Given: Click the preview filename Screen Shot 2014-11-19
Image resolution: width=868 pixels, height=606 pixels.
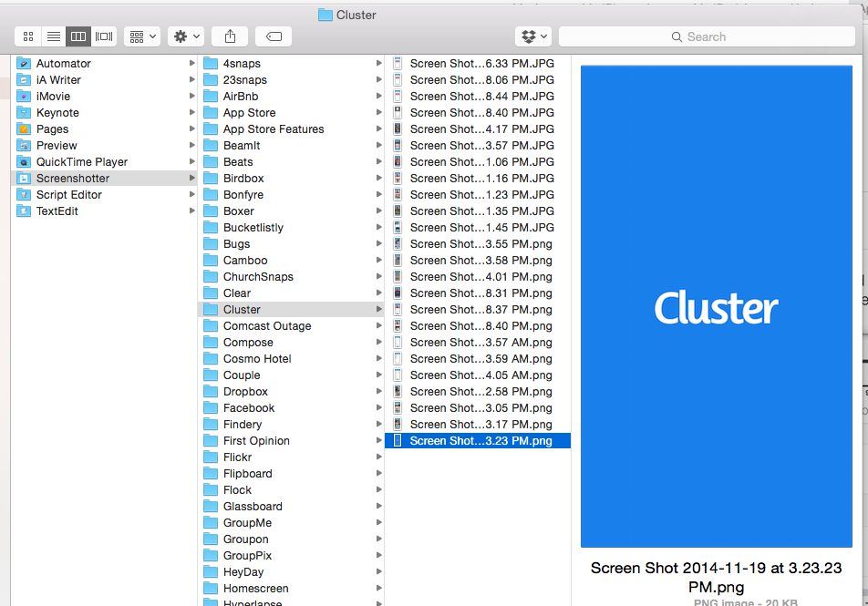Looking at the screenshot, I should pos(717,577).
